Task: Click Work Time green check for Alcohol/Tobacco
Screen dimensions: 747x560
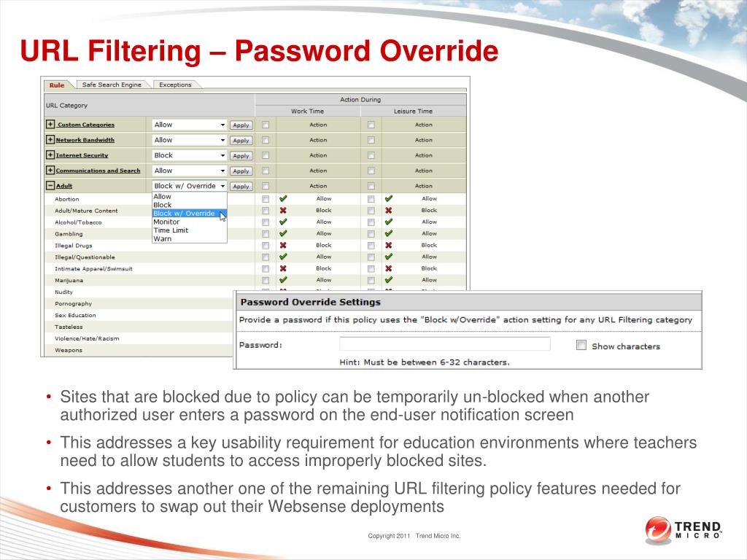Action: pos(283,222)
